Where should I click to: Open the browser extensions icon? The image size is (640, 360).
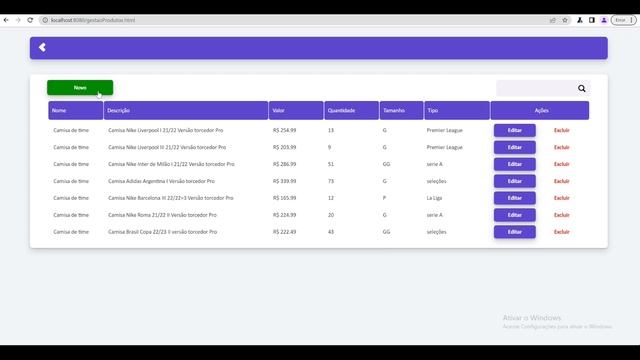tap(580, 20)
